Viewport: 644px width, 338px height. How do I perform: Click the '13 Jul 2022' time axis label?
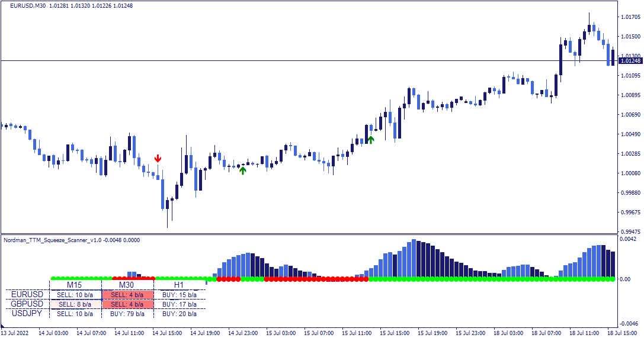[x=15, y=333]
